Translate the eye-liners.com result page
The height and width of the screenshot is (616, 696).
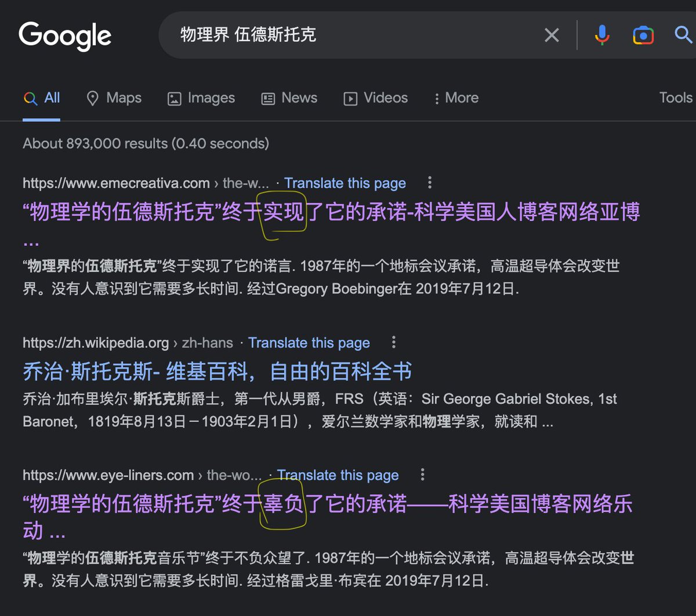click(x=338, y=475)
